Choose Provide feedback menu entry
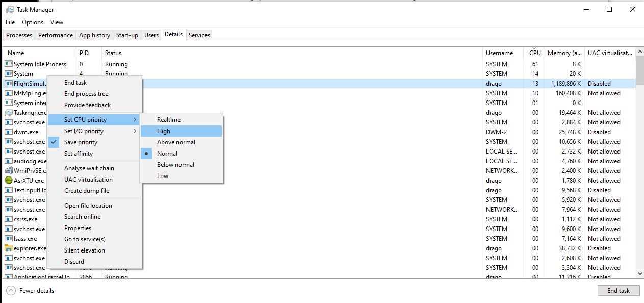Screen dimensions: 644x303 pyautogui.click(x=95, y=105)
